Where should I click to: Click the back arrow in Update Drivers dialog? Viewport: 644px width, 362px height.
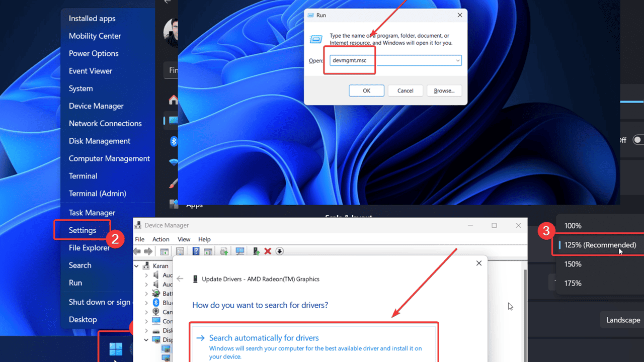[x=180, y=279]
